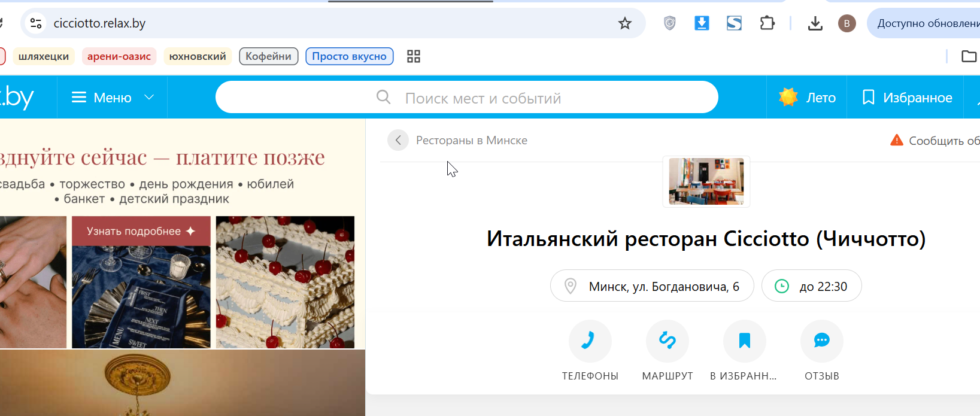Click the Узнать подробнее ad button
Screen dimensions: 980x416
[x=141, y=231]
